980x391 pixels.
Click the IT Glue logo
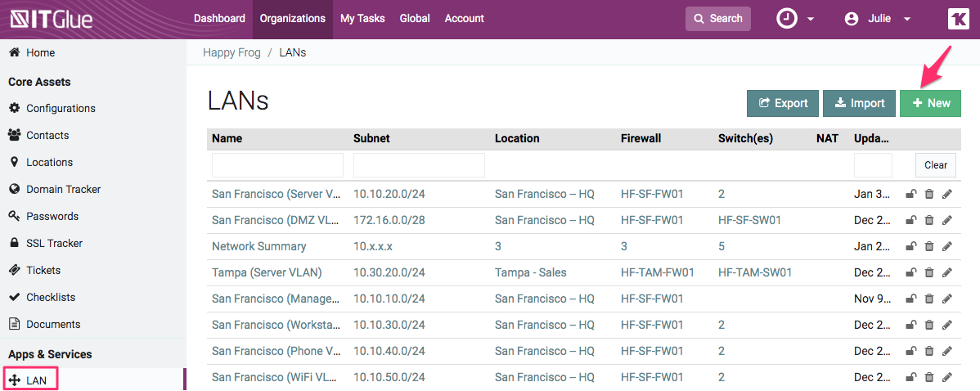51,19
